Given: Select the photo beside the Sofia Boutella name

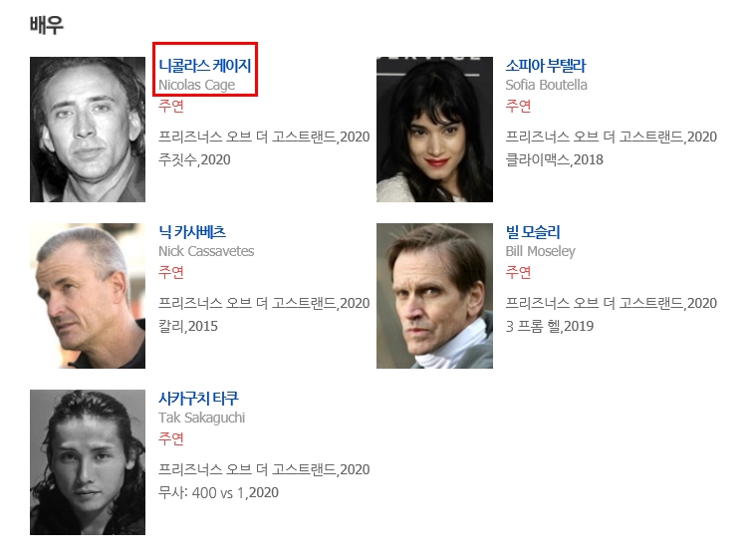Looking at the screenshot, I should (x=434, y=130).
